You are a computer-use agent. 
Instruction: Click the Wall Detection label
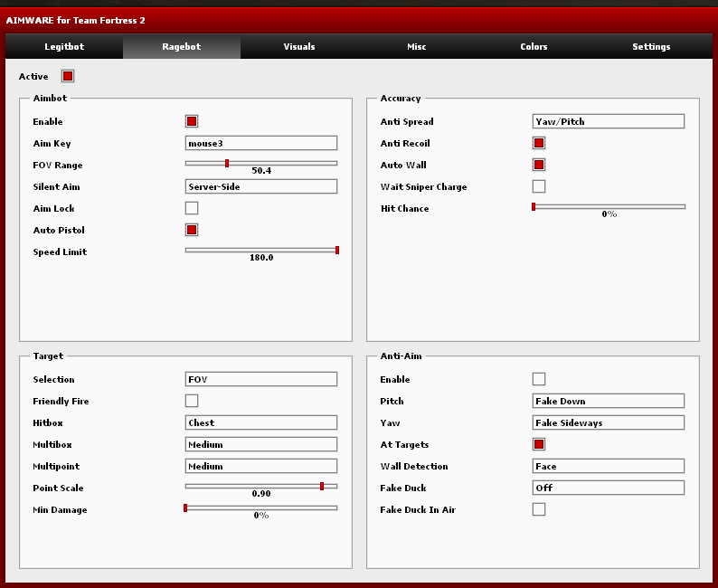(x=414, y=466)
